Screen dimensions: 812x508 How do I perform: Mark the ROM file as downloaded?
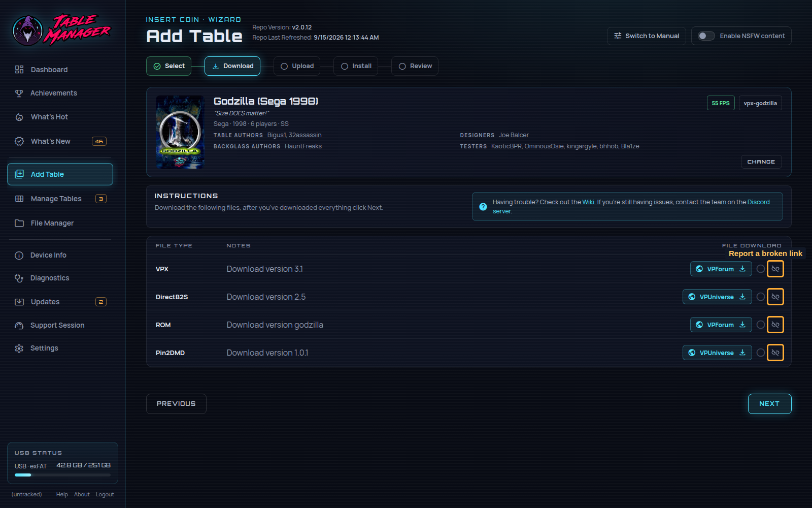(760, 325)
